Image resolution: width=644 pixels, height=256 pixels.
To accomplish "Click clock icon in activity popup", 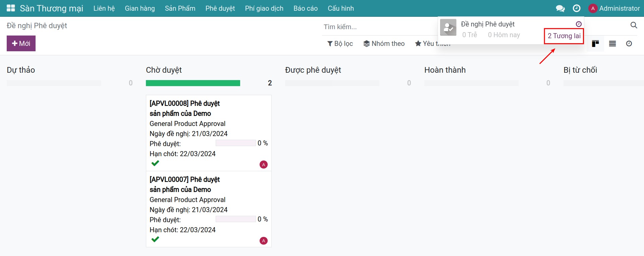I will 579,24.
